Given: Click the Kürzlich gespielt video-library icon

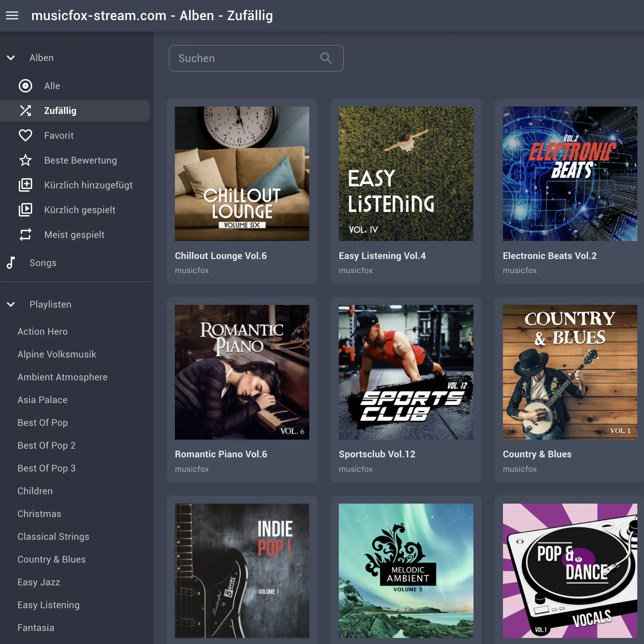Looking at the screenshot, I should tap(25, 210).
